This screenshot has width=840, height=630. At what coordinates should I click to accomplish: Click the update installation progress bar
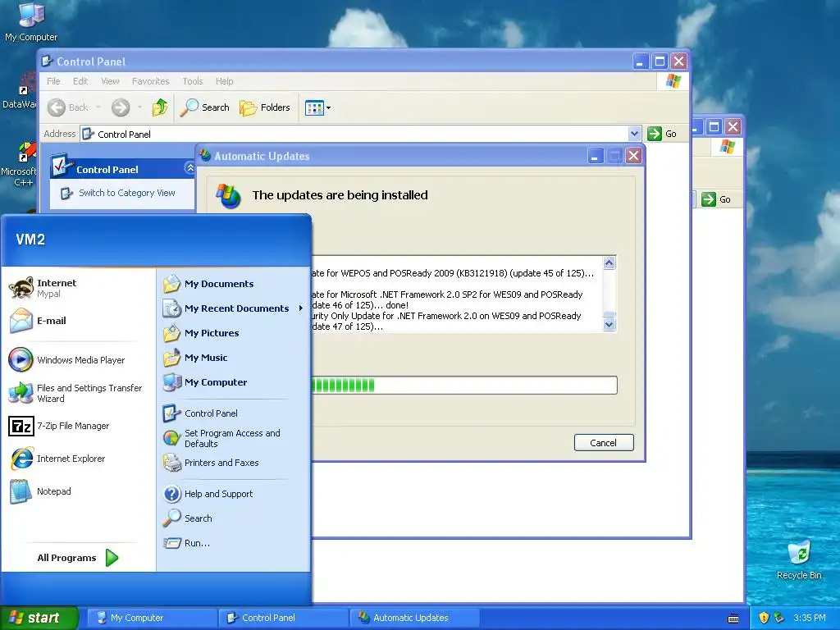point(464,386)
